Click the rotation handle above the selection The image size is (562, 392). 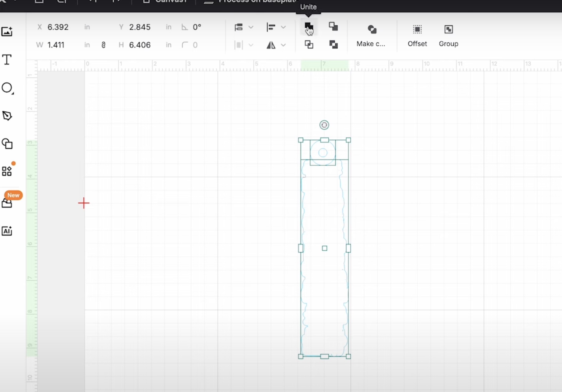tap(324, 125)
